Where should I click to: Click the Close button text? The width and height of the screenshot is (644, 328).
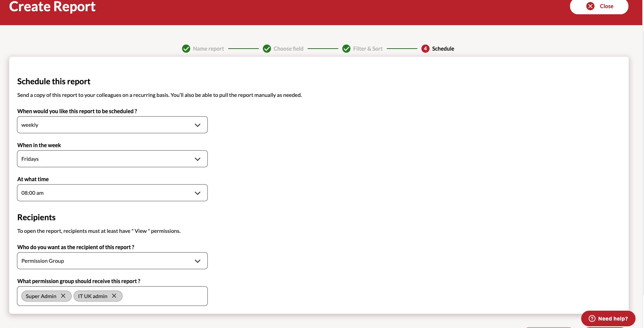coord(606,6)
